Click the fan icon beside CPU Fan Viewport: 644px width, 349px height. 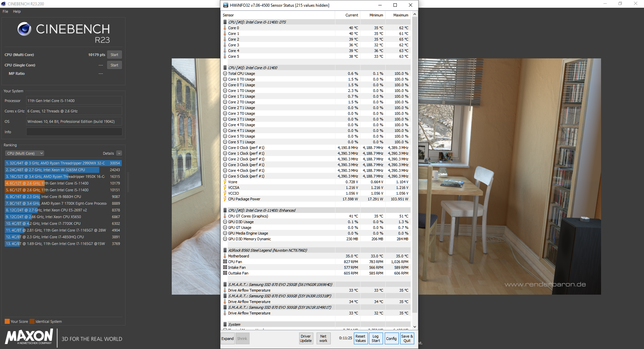[x=225, y=262]
